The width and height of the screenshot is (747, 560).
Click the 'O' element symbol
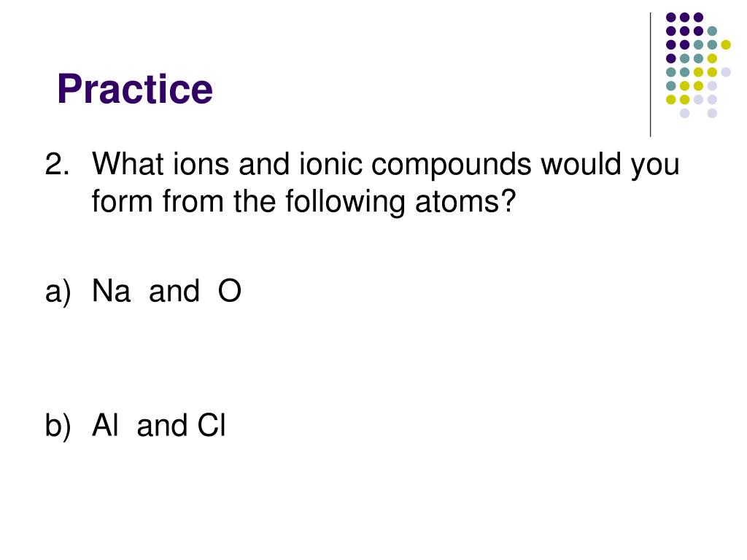coord(230,290)
